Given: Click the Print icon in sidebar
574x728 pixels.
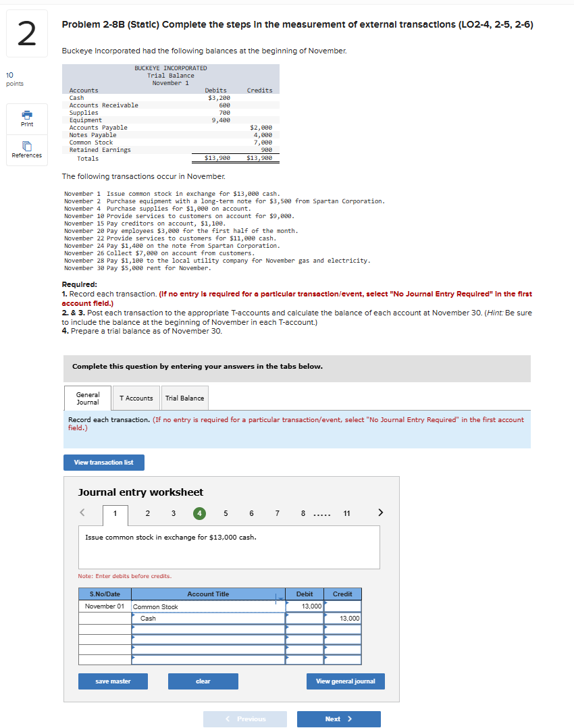Looking at the screenshot, I should click(27, 115).
